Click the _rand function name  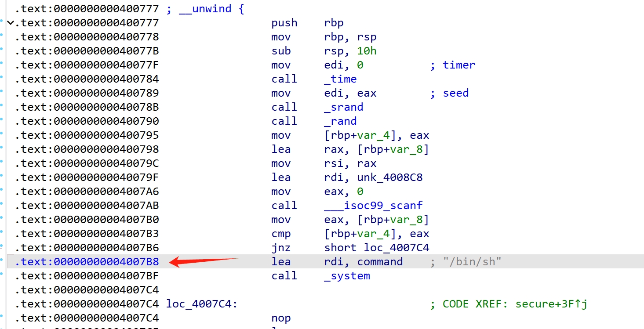[x=340, y=121]
